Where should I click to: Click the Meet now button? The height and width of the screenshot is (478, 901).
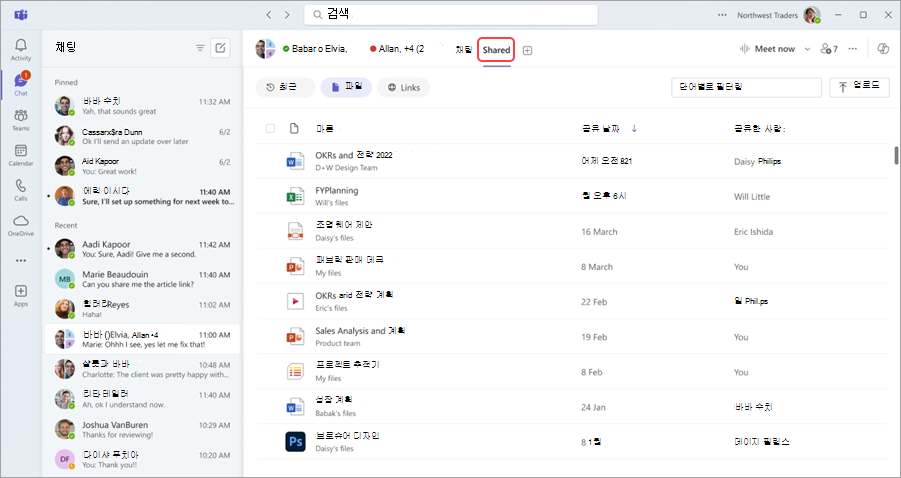(768, 49)
